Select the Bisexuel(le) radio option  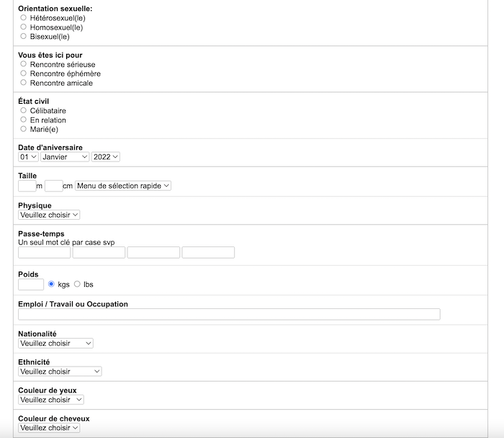(23, 36)
